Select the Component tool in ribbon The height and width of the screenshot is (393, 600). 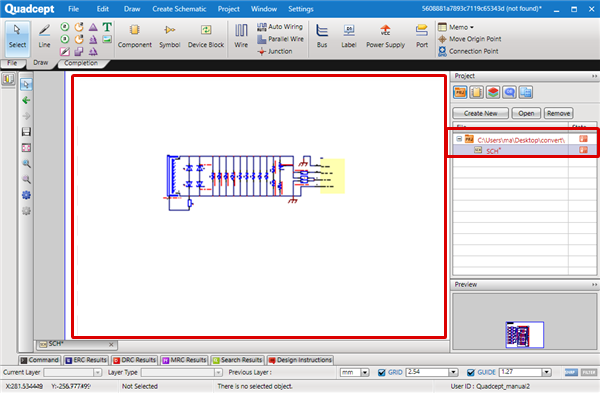tap(134, 37)
